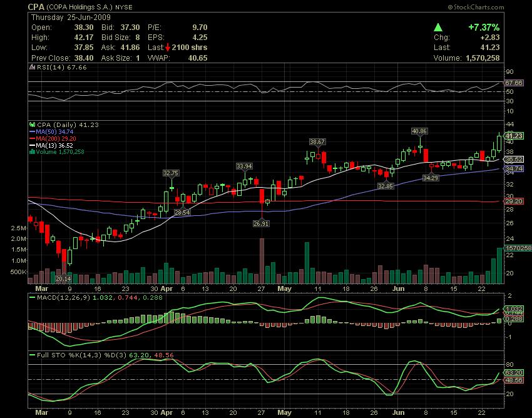Click the CPA (Daily) 41.23 legend text
This screenshot has width=532, height=418.
[x=68, y=125]
